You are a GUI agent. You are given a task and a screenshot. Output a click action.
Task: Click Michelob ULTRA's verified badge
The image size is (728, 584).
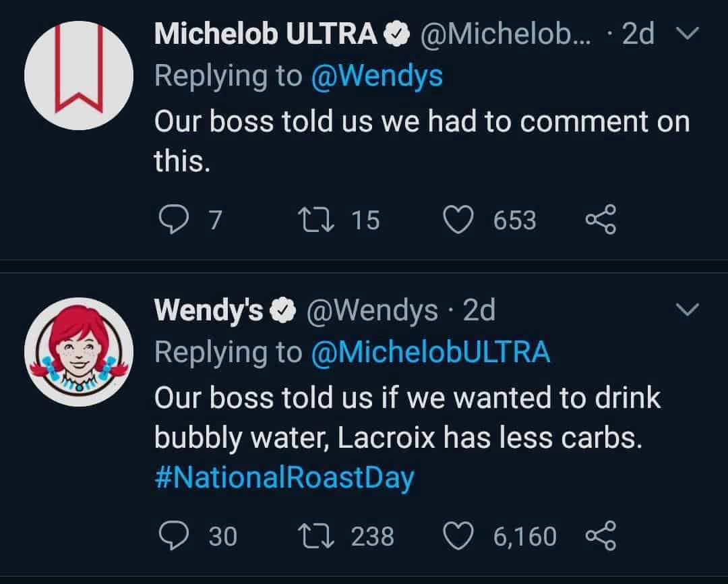tap(396, 35)
